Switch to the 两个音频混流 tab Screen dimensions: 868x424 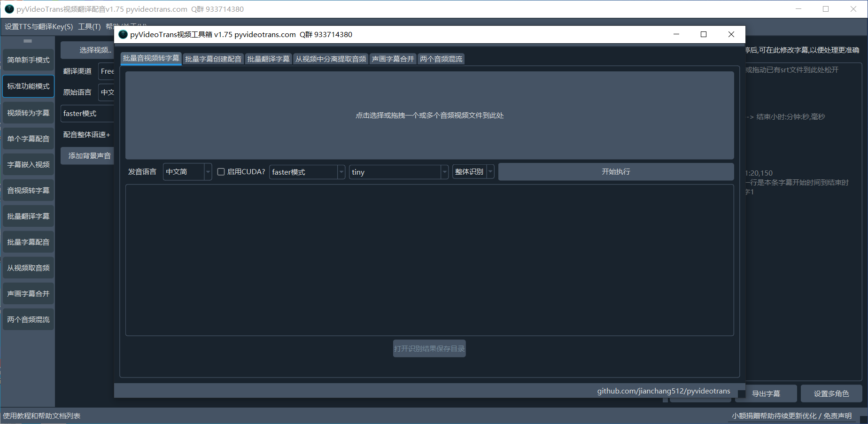point(441,59)
